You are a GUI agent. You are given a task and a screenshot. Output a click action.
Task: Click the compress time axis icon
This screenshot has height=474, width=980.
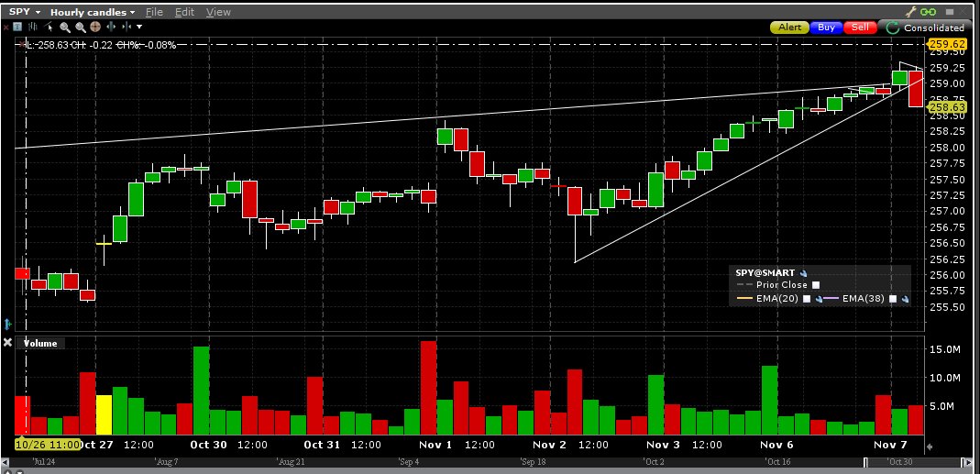point(127,27)
